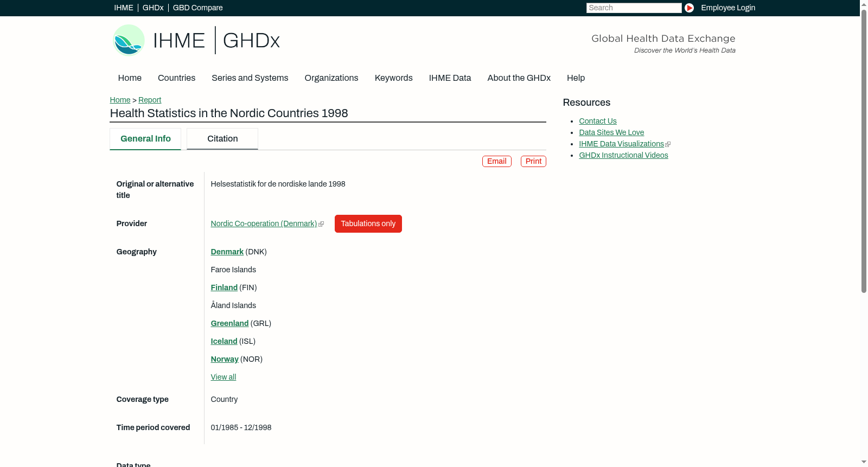Open Greenland geography link

[229, 323]
